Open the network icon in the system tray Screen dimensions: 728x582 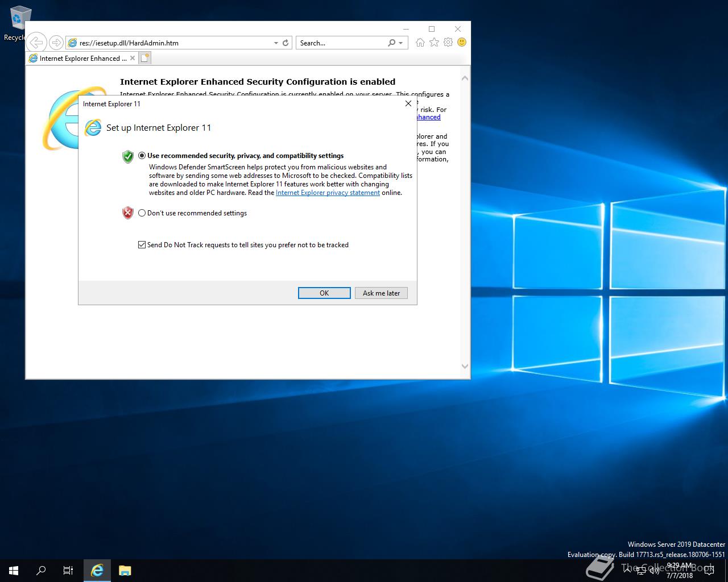pyautogui.click(x=641, y=571)
